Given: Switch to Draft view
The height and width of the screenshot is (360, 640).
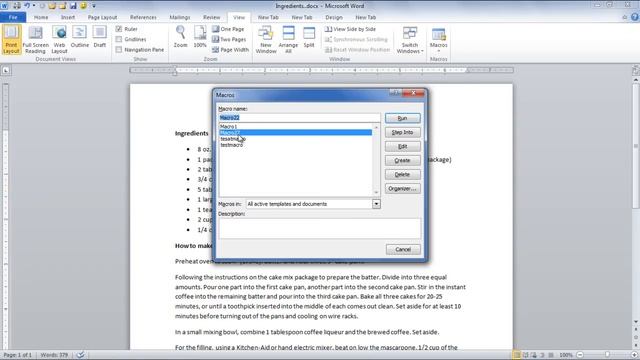Looking at the screenshot, I should (x=100, y=37).
